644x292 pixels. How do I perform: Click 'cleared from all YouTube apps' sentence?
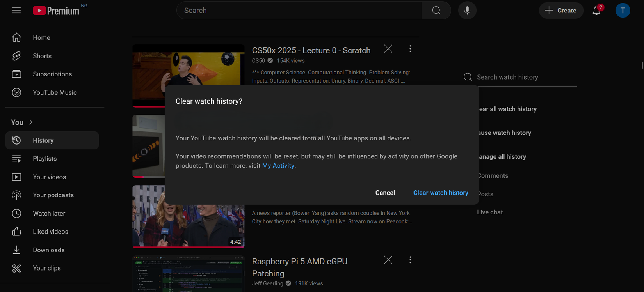pyautogui.click(x=294, y=138)
